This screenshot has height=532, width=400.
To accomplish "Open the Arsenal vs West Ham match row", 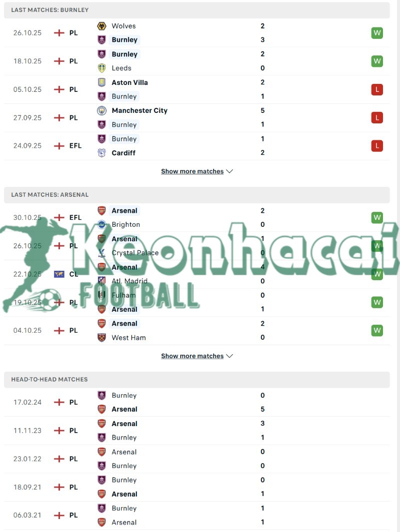I will pyautogui.click(x=200, y=330).
